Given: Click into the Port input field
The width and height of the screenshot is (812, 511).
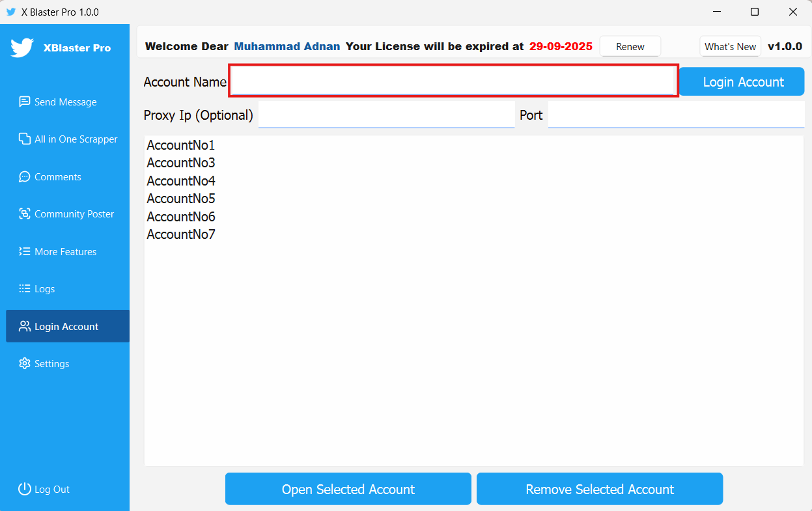Looking at the screenshot, I should click(x=676, y=115).
